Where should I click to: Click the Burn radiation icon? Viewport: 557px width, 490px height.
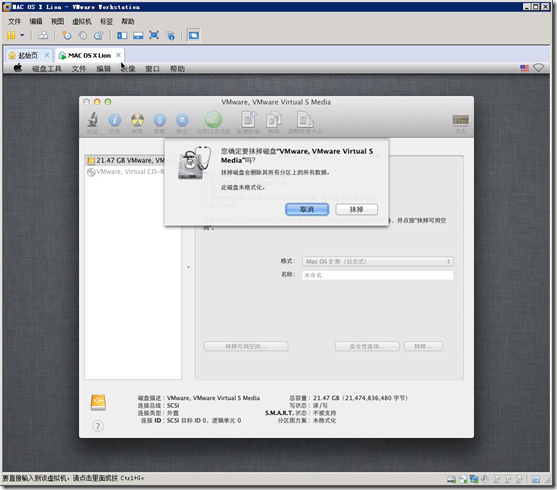(137, 120)
